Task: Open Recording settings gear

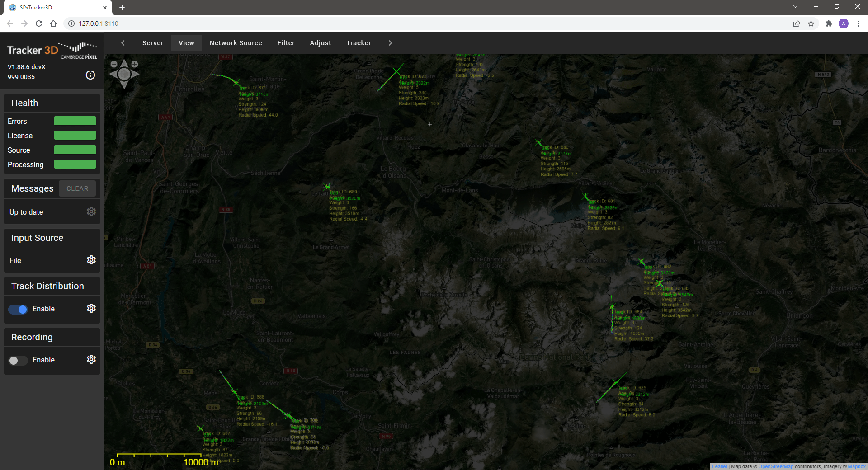Action: 91,359
